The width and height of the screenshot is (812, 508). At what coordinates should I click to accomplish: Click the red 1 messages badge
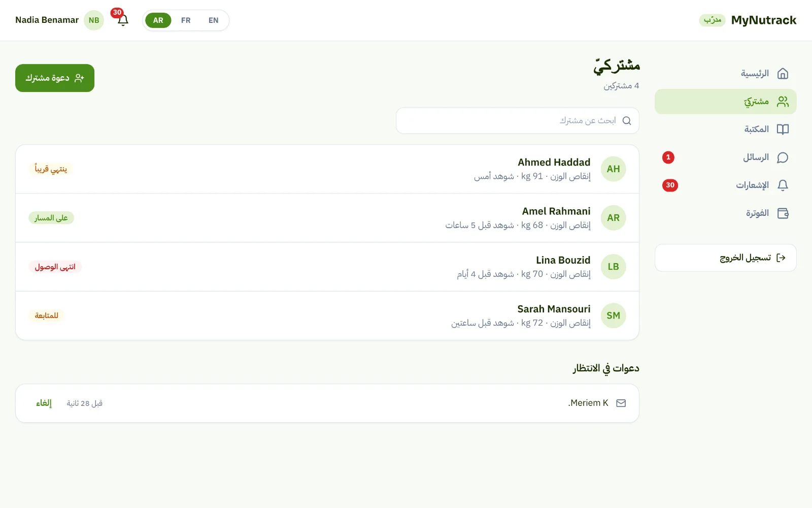[x=668, y=157]
